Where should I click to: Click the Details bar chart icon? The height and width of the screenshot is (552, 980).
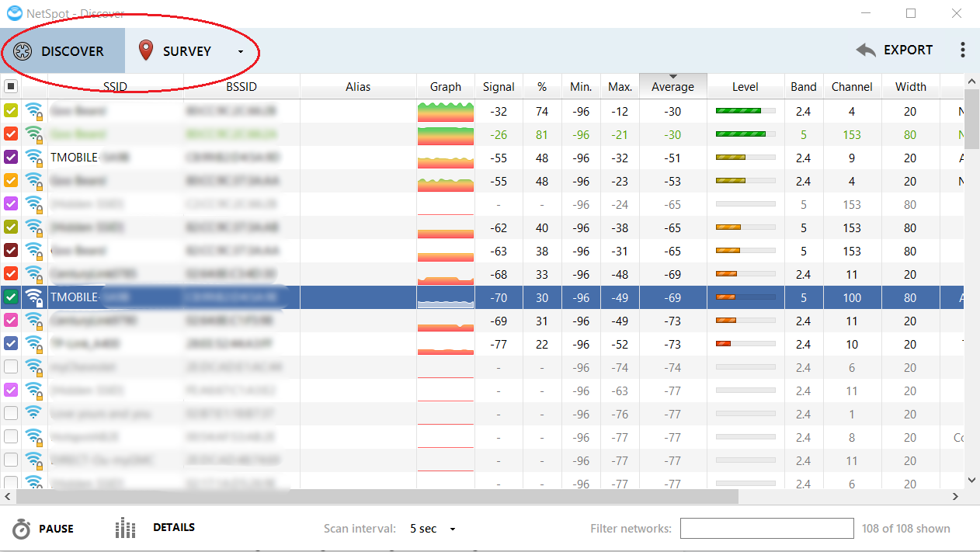(125, 528)
